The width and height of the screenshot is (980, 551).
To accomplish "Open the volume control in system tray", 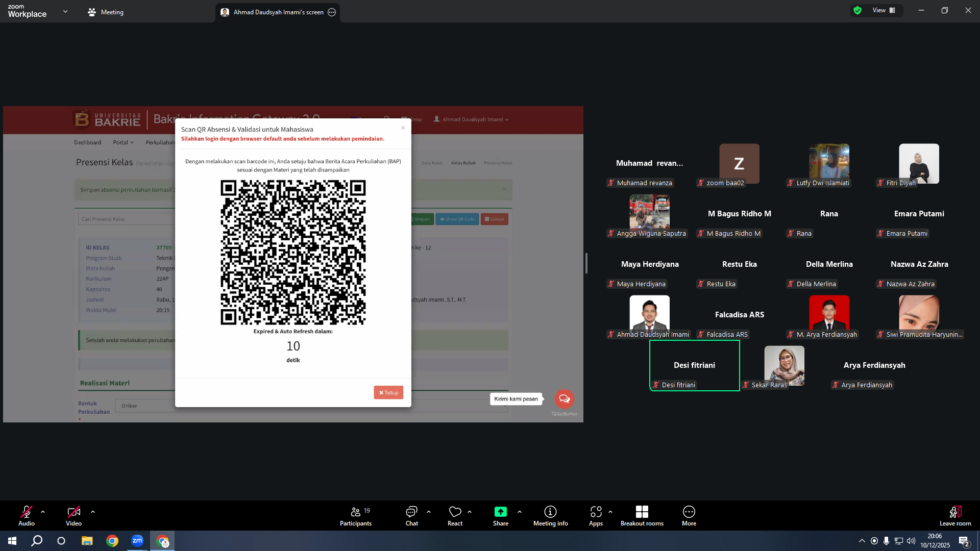I will click(x=911, y=541).
